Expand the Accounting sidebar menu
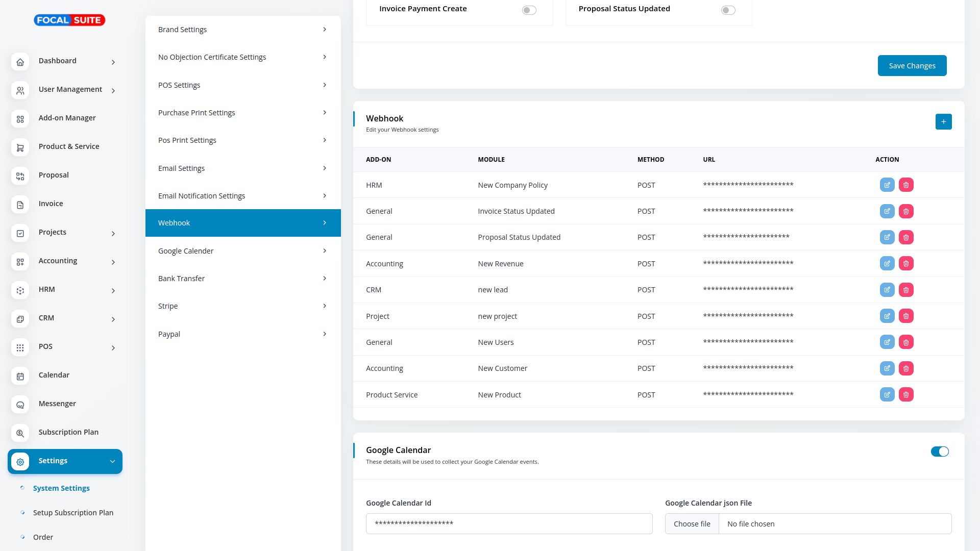980x551 pixels. 113,262
